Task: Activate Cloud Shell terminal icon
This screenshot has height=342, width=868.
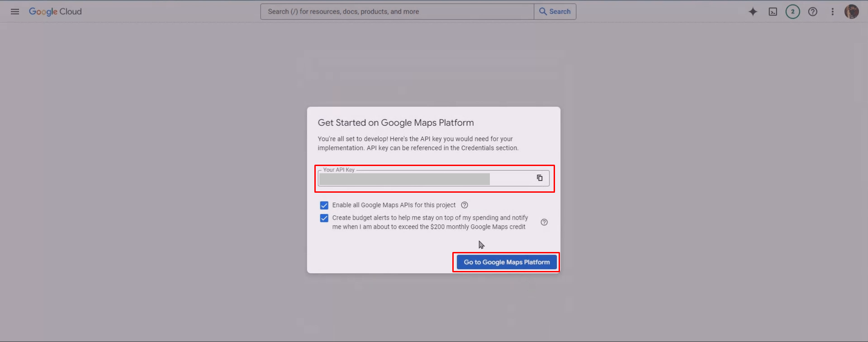Action: point(773,12)
